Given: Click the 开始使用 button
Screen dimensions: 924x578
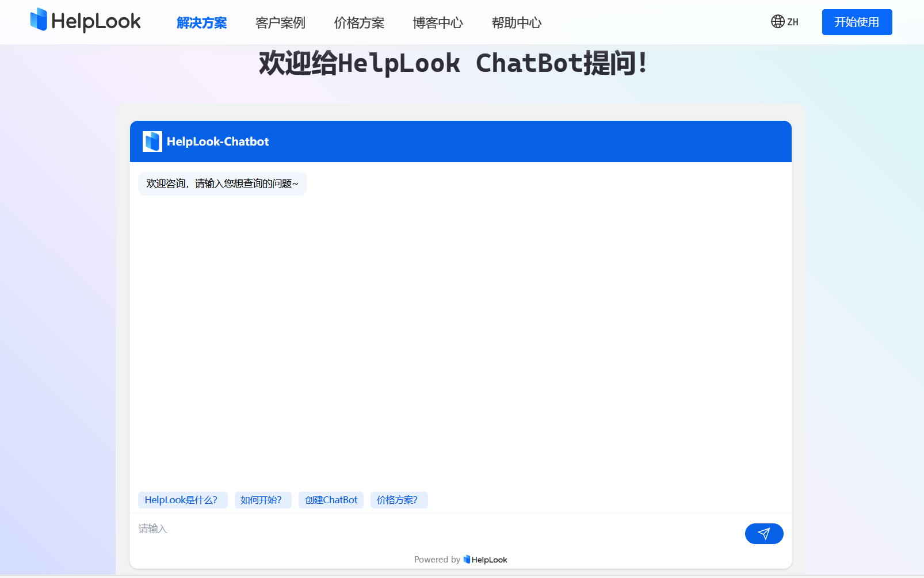Looking at the screenshot, I should 857,22.
